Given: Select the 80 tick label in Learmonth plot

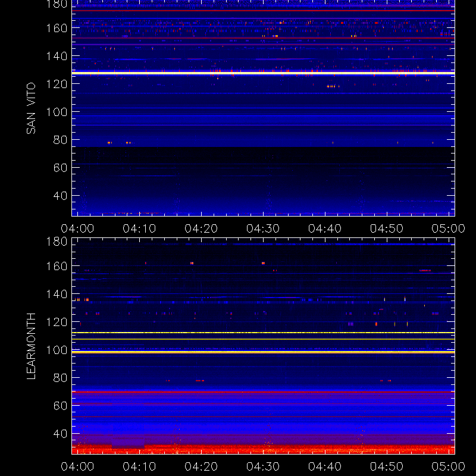Looking at the screenshot, I should coord(60,378).
